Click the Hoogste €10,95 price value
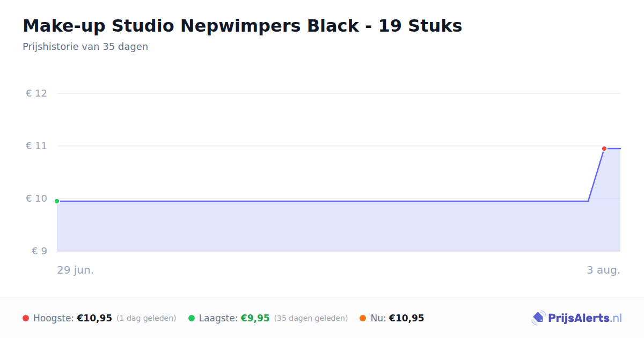Viewport: 644px width, 338px height. coord(94,318)
